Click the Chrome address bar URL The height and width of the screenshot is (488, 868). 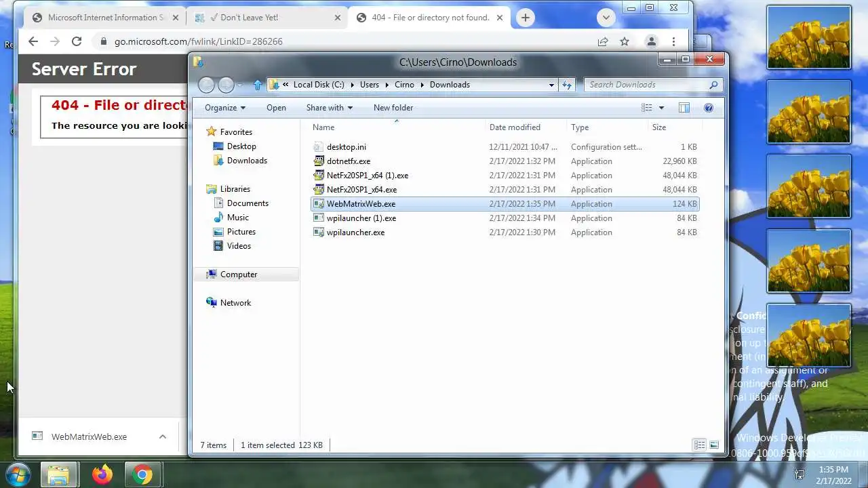[198, 41]
